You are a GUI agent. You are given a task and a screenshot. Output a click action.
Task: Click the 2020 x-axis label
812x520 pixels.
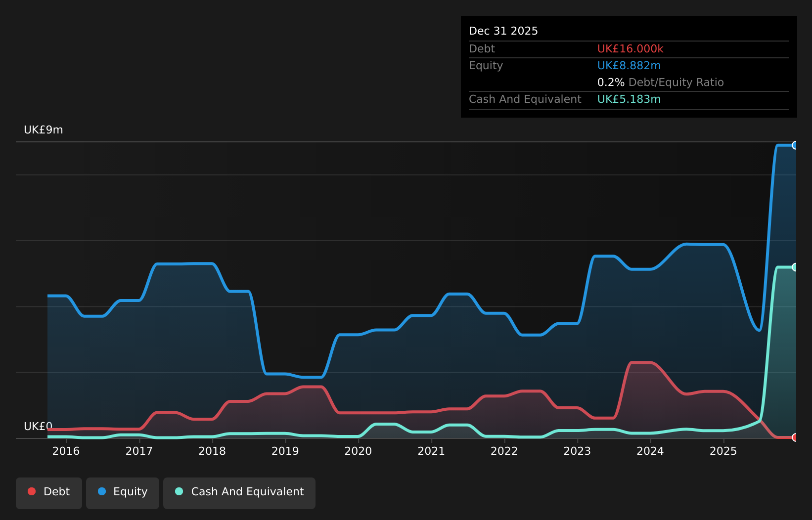tap(358, 451)
